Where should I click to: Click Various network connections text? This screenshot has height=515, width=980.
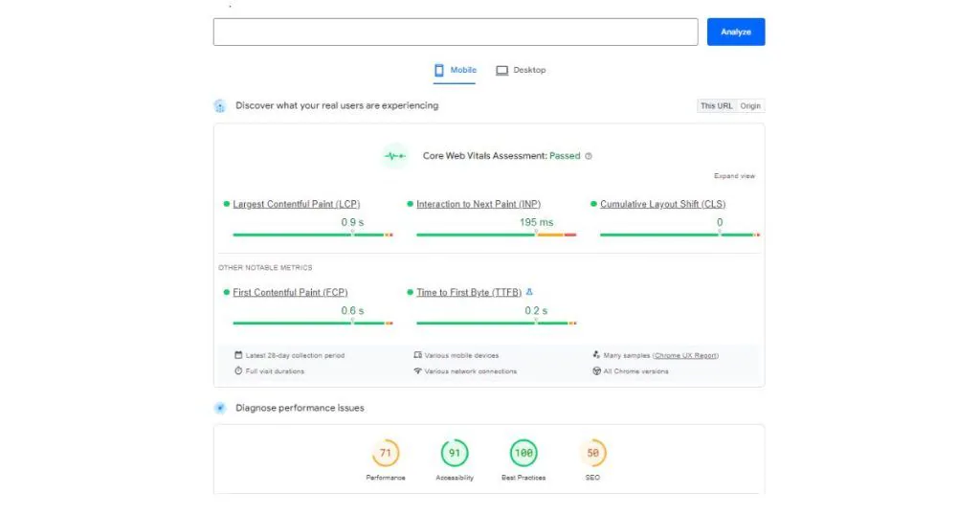pos(471,371)
